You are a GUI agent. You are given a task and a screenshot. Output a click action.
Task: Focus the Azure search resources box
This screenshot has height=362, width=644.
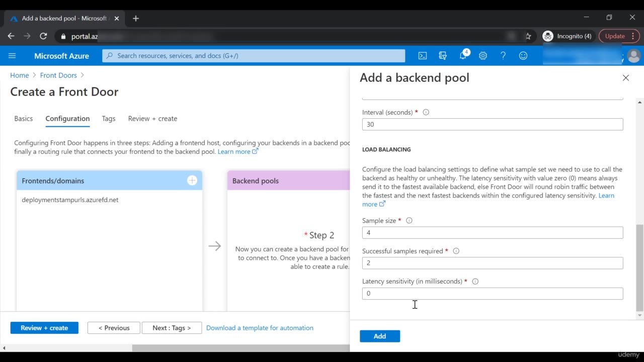254,56
